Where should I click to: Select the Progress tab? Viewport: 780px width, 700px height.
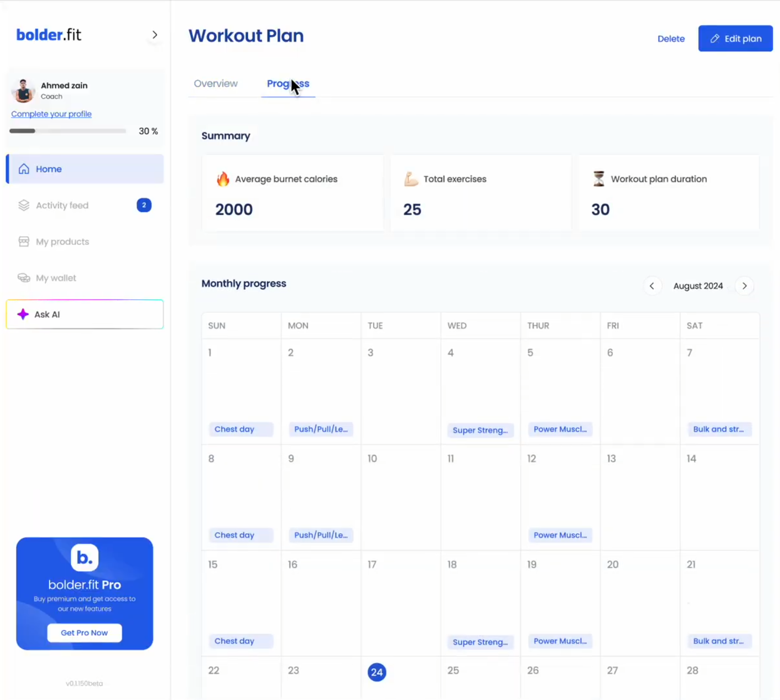click(x=288, y=83)
